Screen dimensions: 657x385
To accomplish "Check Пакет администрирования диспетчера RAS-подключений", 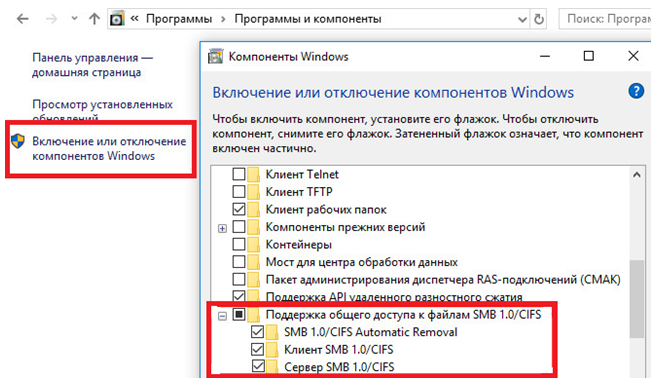I will [239, 279].
